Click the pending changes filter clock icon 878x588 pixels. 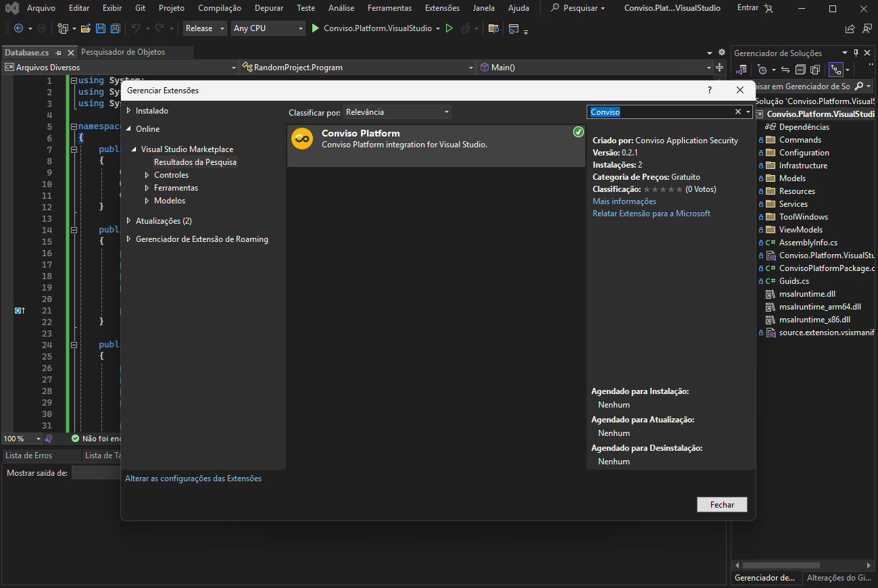point(763,70)
